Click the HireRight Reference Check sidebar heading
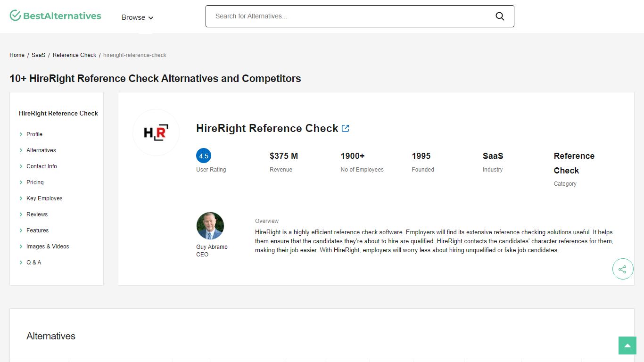Viewport: 644px width, 362px height. coord(58,113)
